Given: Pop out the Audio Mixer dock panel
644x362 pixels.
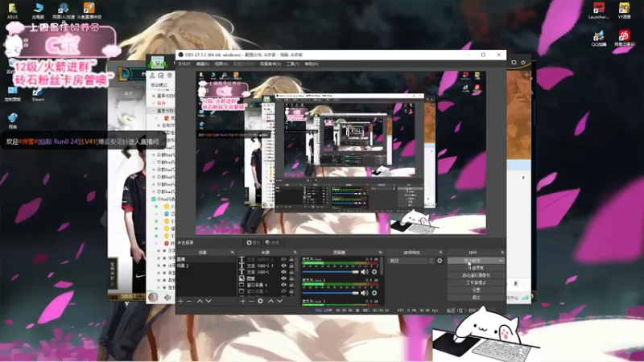Looking at the screenshot, I should (380, 253).
